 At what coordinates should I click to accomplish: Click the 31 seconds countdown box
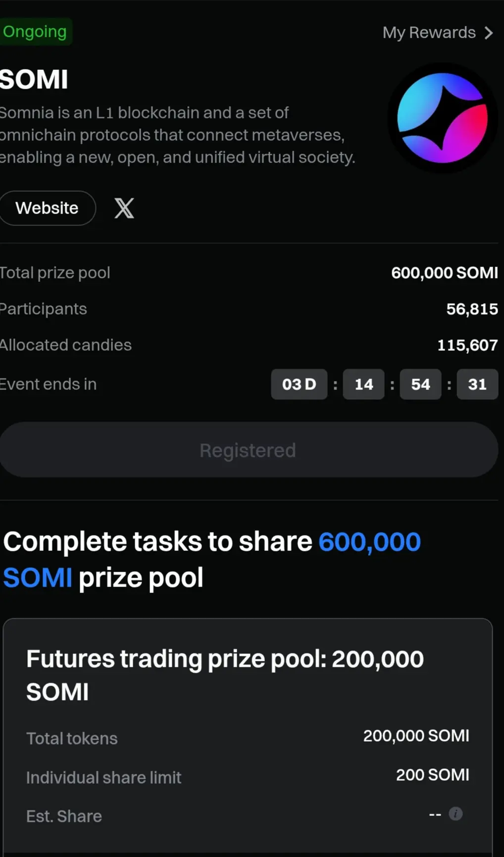[477, 384]
